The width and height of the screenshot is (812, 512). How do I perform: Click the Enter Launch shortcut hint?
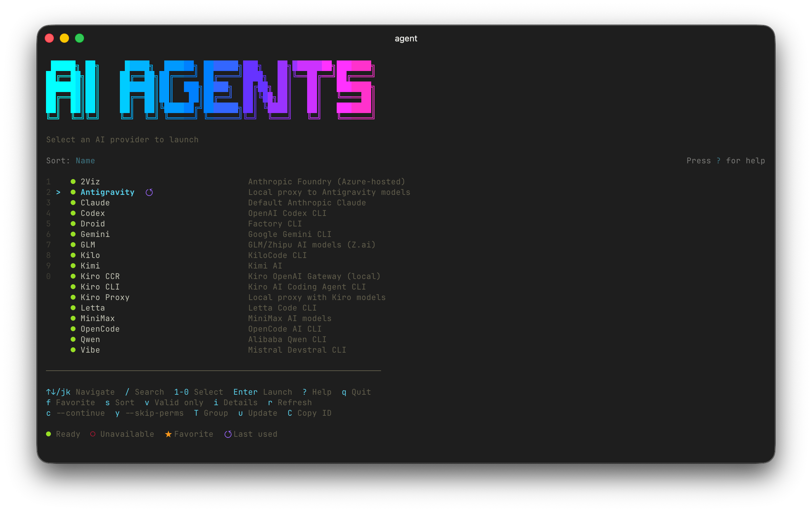tap(263, 392)
